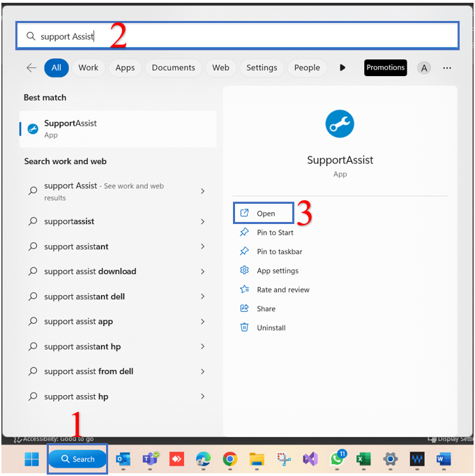
Task: Open the SupportAssist app
Action: [x=263, y=214]
